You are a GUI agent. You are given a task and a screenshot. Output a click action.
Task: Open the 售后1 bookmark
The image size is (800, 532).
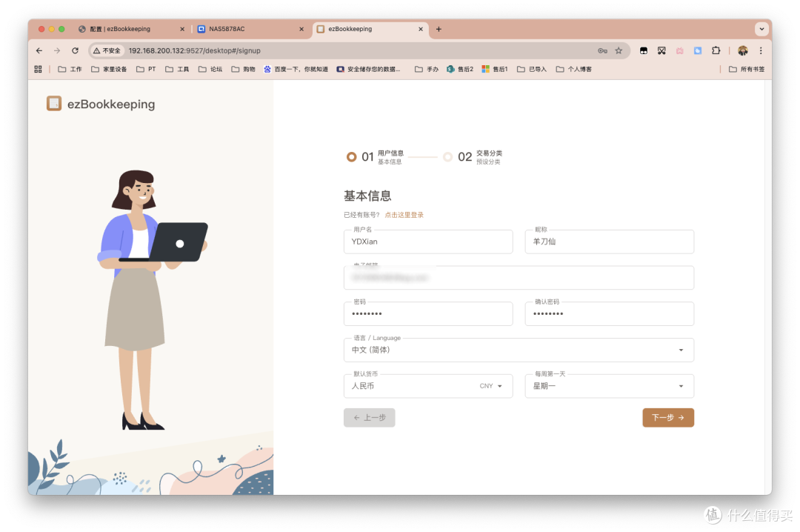coord(495,69)
